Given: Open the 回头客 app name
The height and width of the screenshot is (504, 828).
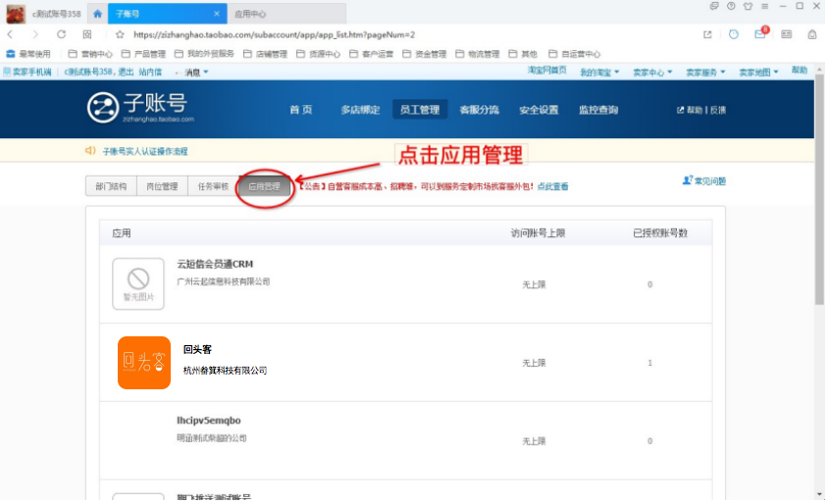Looking at the screenshot, I should pos(197,349).
